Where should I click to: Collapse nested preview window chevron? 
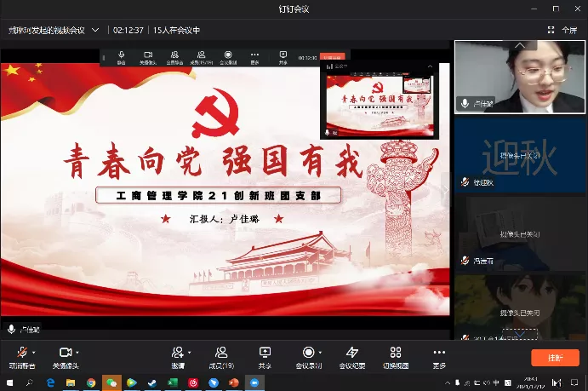coord(430,66)
